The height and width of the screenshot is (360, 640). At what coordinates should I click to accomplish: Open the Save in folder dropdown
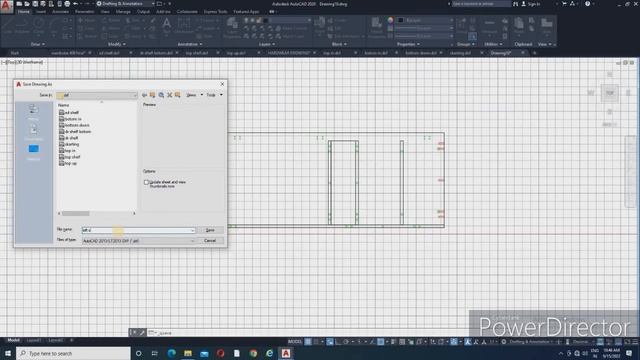(97, 95)
